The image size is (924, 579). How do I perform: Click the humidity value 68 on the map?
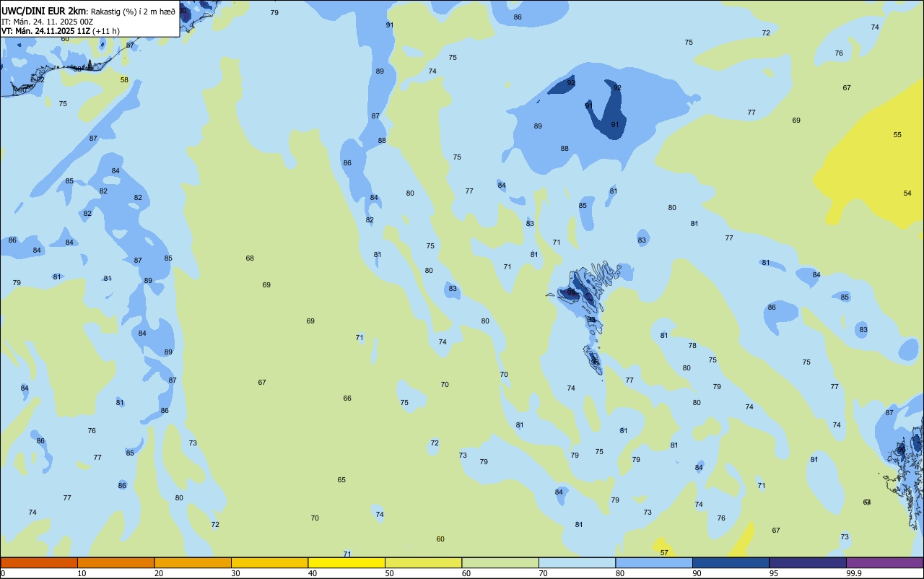pos(250,258)
